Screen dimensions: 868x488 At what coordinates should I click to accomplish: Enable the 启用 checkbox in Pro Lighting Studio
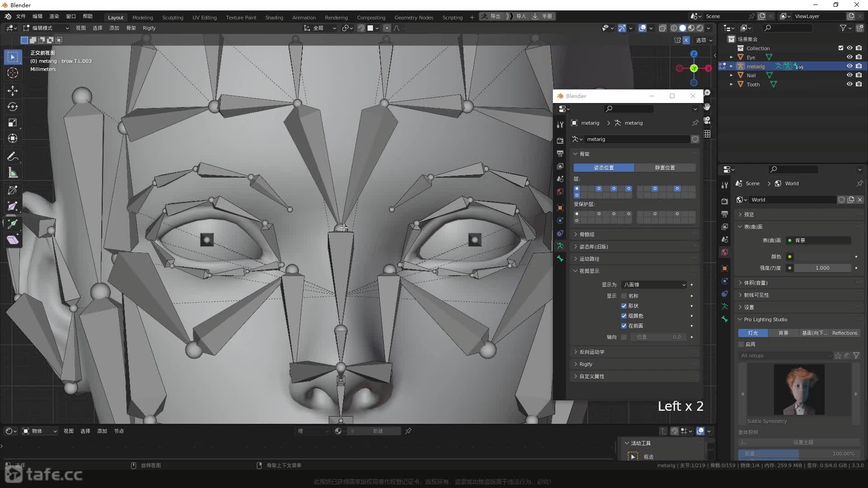741,344
